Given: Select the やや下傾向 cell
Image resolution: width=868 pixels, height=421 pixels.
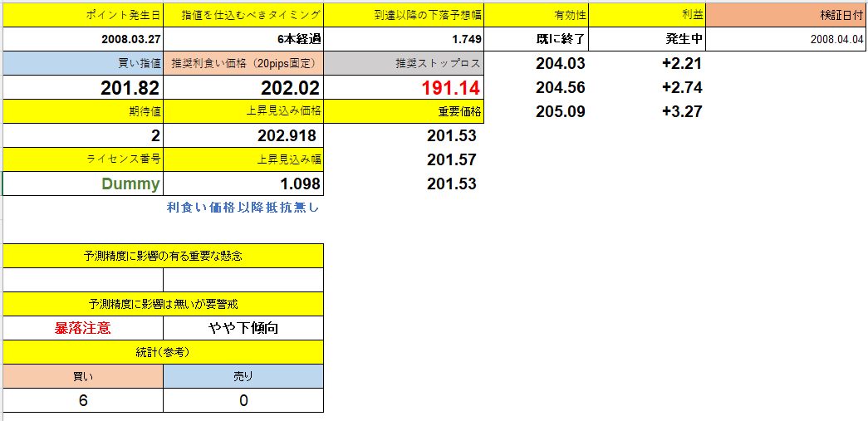Looking at the screenshot, I should 243,328.
